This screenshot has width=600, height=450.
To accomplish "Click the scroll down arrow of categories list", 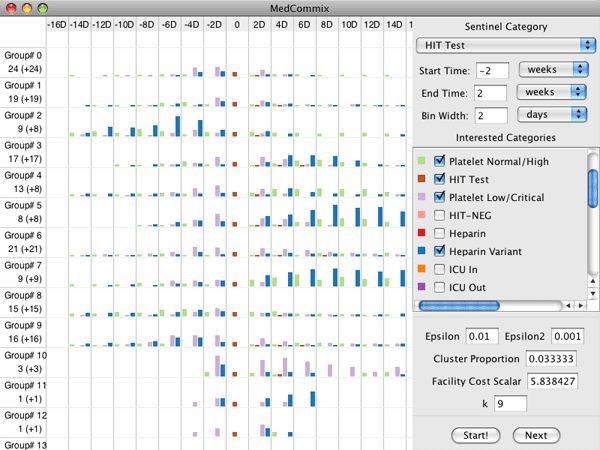I will [x=593, y=293].
